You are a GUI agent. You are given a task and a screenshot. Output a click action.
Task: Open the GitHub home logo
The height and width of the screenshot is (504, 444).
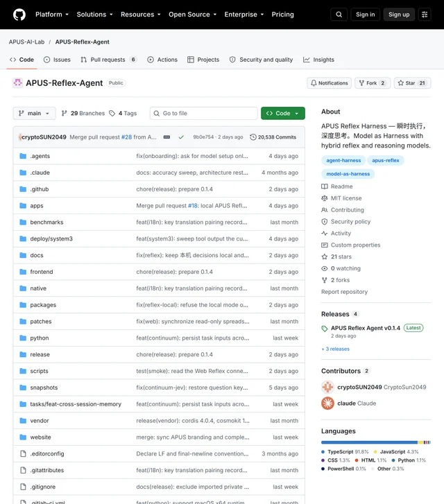pyautogui.click(x=19, y=15)
